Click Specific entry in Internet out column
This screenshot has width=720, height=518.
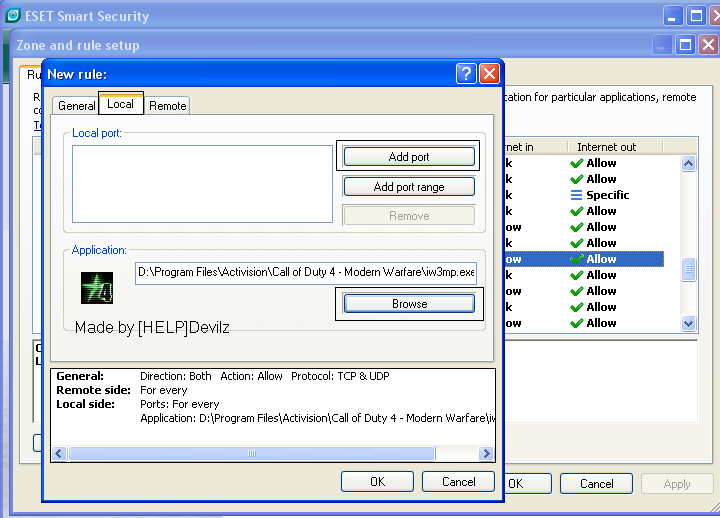tap(607, 195)
